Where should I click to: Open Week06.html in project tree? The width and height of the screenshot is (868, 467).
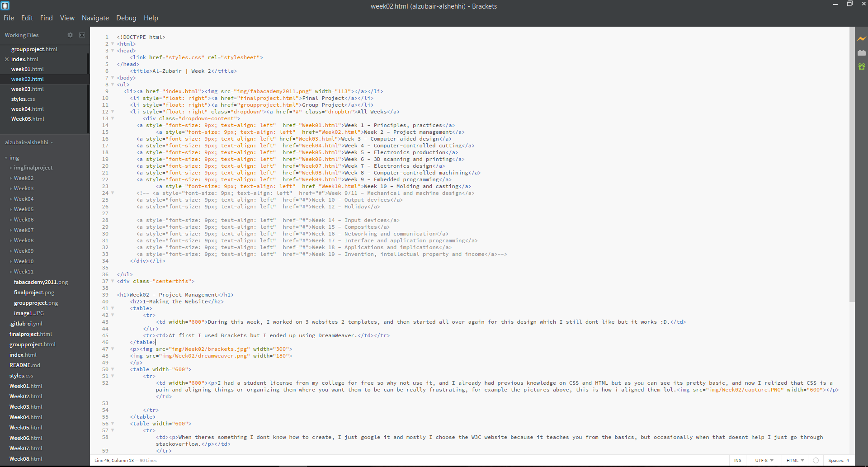[26, 438]
